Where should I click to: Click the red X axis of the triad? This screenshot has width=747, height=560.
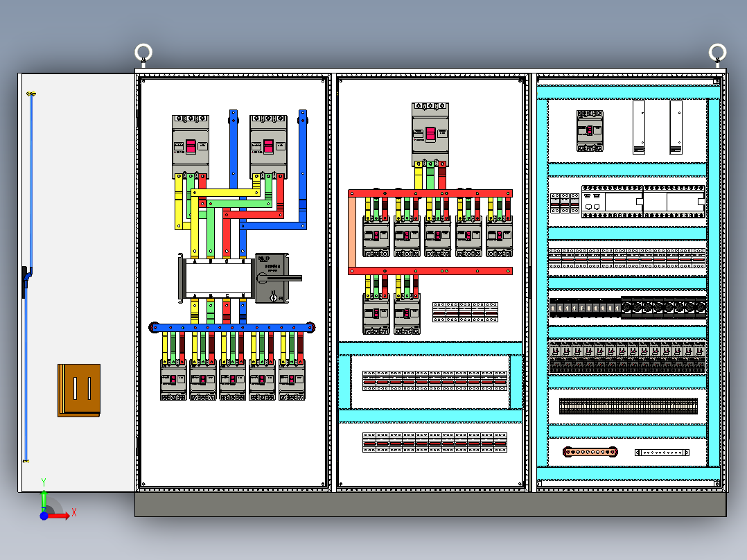58,516
